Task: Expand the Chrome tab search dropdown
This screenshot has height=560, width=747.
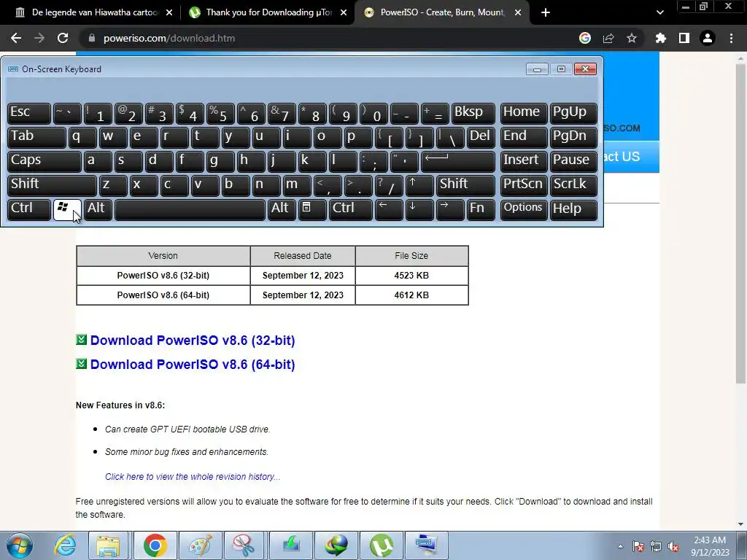Action: click(659, 12)
